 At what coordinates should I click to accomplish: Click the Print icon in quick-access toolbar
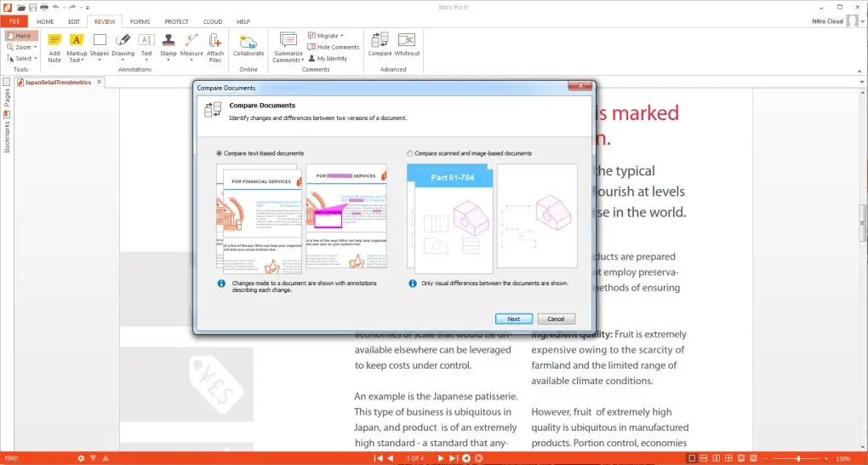[x=44, y=7]
